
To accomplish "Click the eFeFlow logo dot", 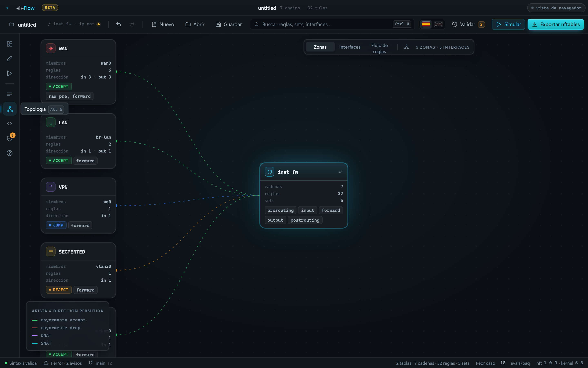I will click(x=7, y=8).
